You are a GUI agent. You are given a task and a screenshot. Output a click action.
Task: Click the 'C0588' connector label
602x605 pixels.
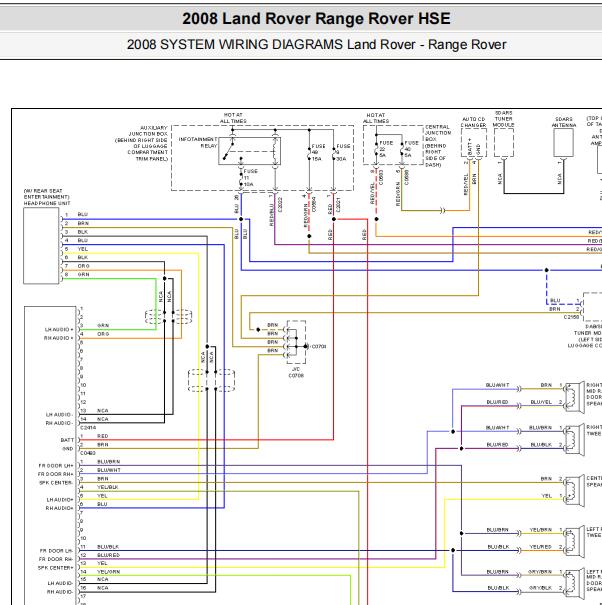[406, 177]
